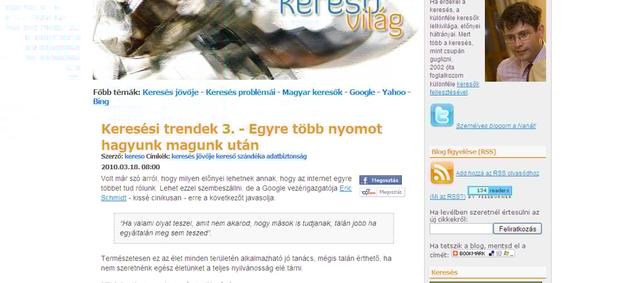Viewport: 644px width, 283px height.
Task: Open the Keresés problémái topic
Action: pos(240,92)
